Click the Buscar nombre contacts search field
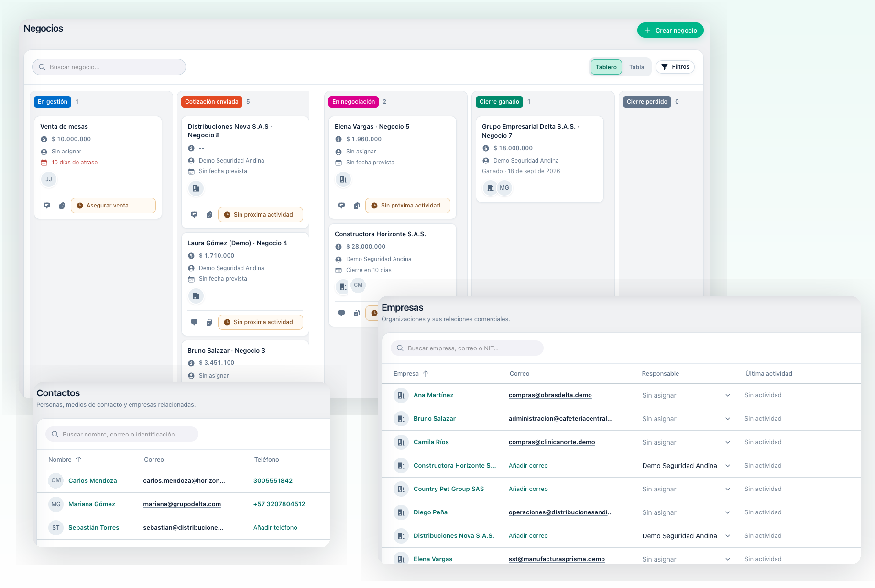 point(122,434)
